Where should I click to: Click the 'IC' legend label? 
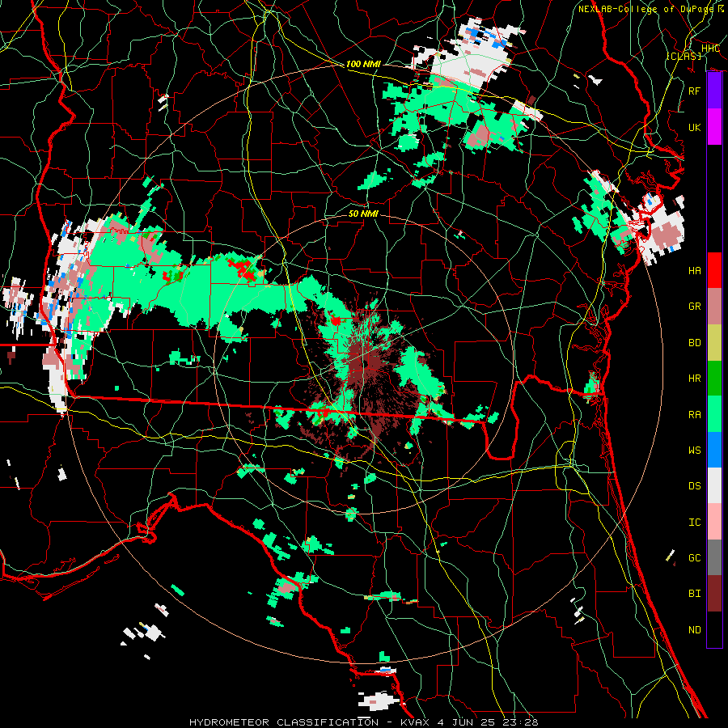(x=694, y=522)
